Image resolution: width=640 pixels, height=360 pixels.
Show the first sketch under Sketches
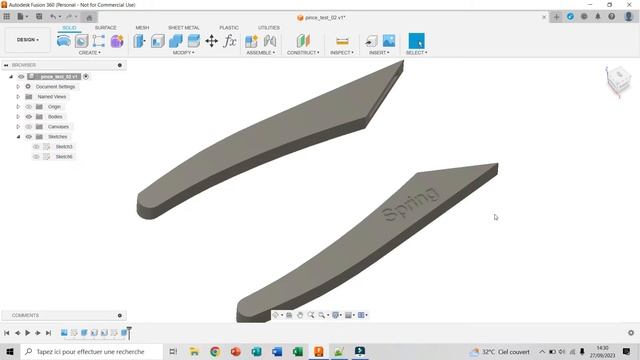(x=36, y=147)
